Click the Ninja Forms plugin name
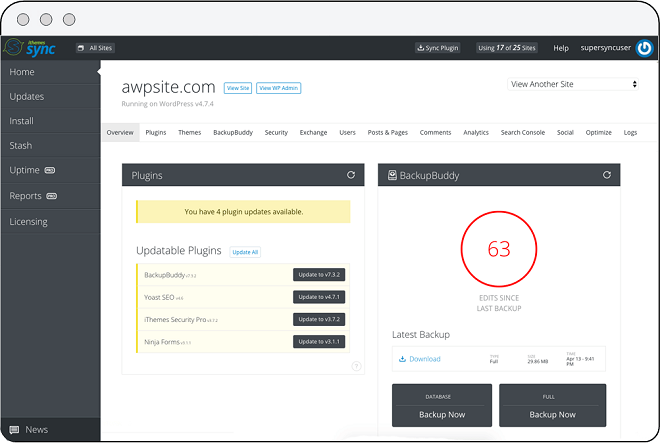 point(162,342)
